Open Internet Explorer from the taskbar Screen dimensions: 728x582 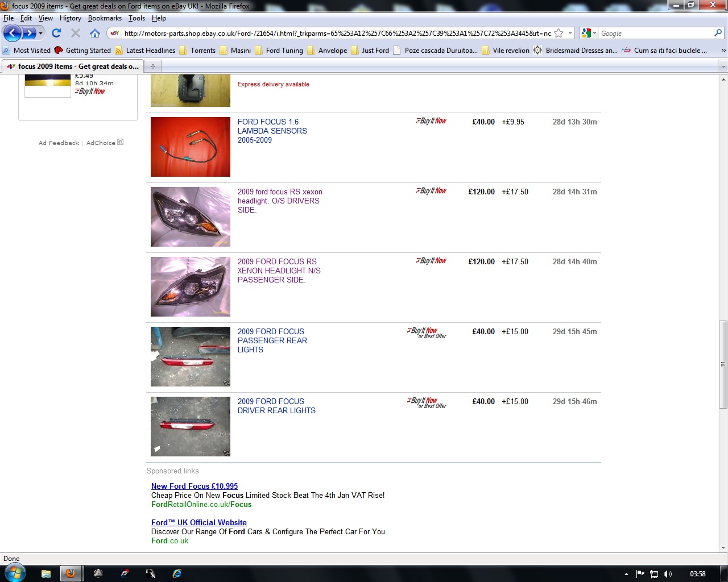click(177, 573)
